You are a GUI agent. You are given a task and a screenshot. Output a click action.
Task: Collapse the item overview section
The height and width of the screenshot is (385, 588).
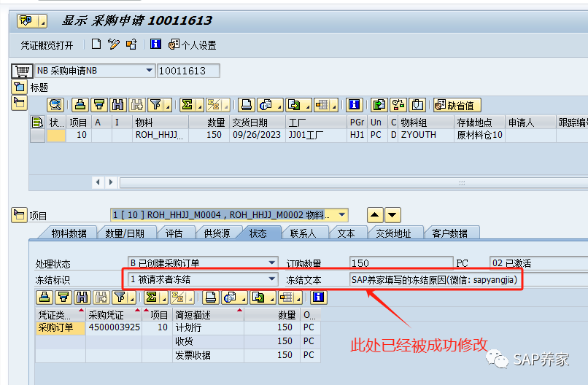20,103
